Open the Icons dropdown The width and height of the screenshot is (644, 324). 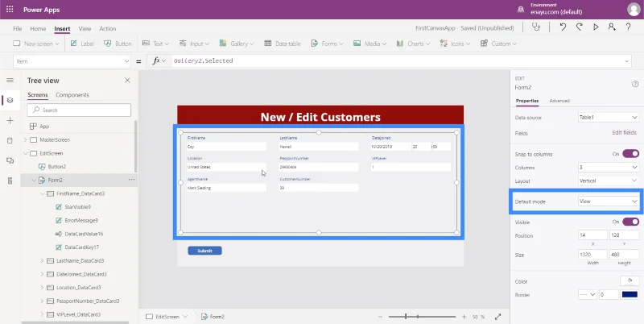(455, 44)
